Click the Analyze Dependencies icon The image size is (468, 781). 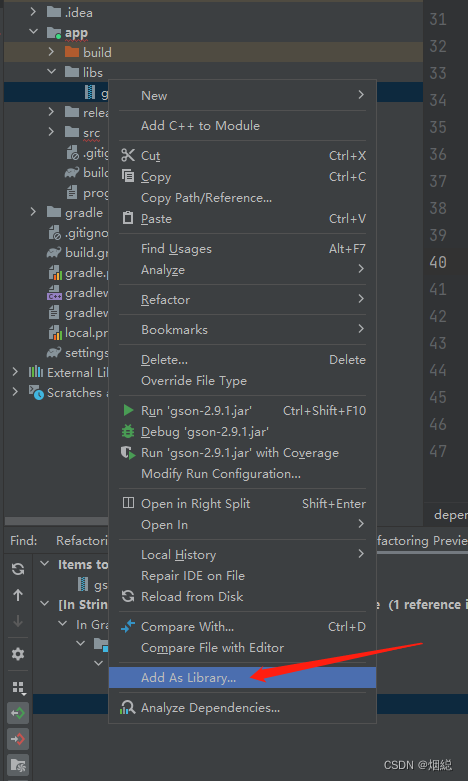coord(128,707)
